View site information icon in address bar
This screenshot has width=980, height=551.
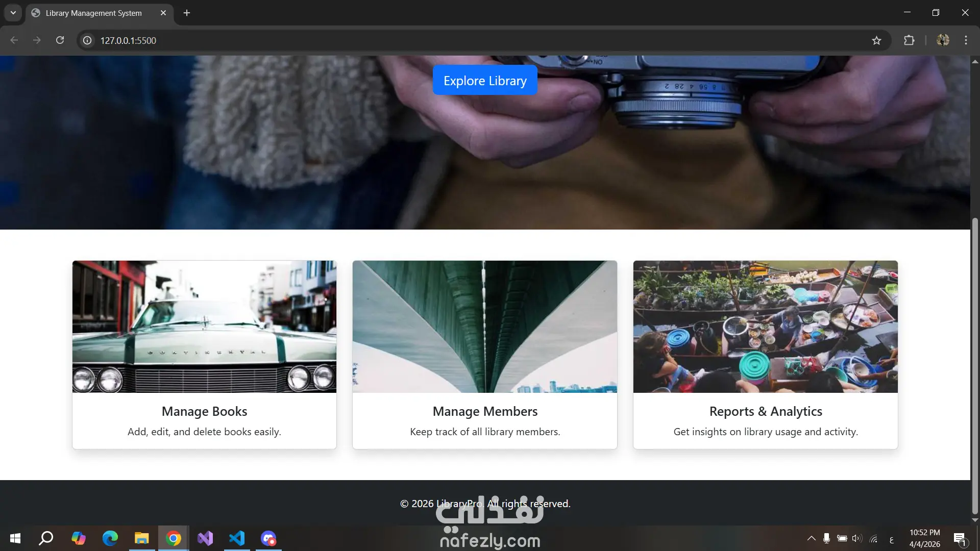[88, 40]
